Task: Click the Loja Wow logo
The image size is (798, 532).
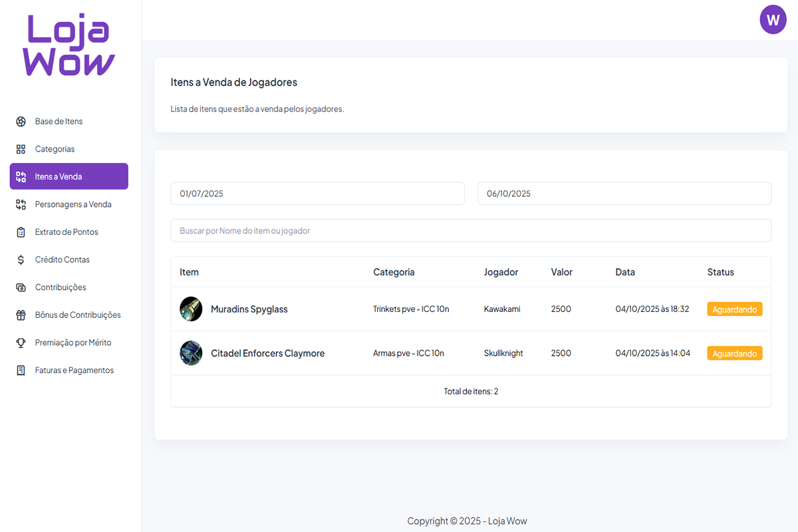Action: 69,47
